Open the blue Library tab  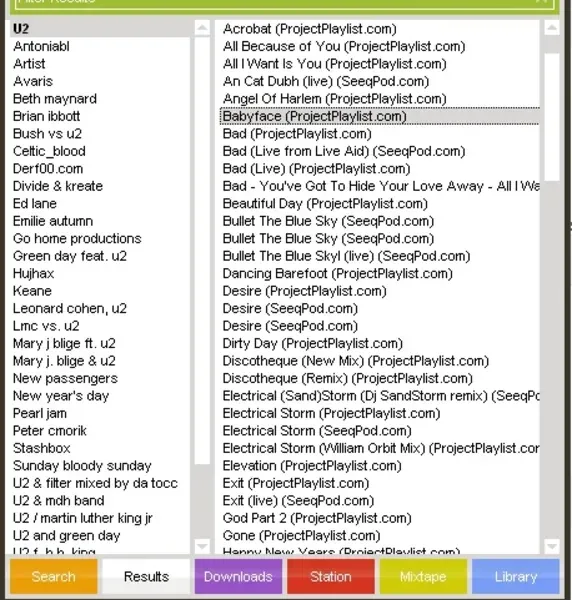tap(515, 576)
